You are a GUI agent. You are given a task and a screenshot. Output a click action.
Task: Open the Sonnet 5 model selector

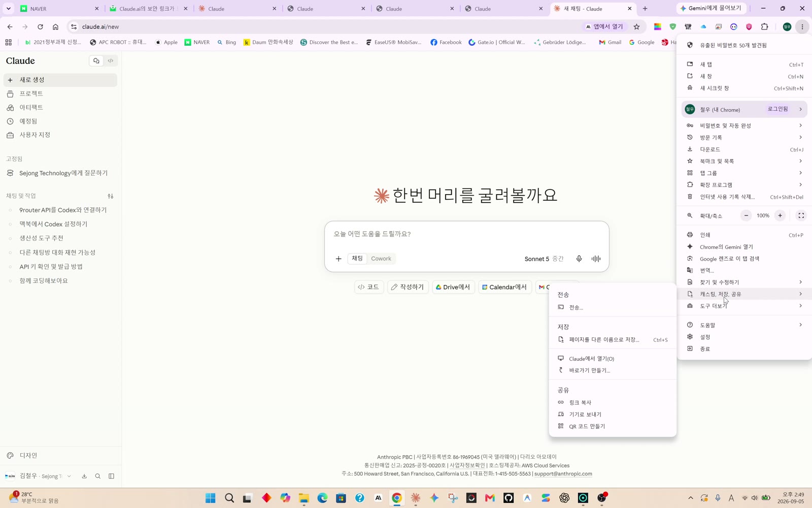pyautogui.click(x=544, y=259)
